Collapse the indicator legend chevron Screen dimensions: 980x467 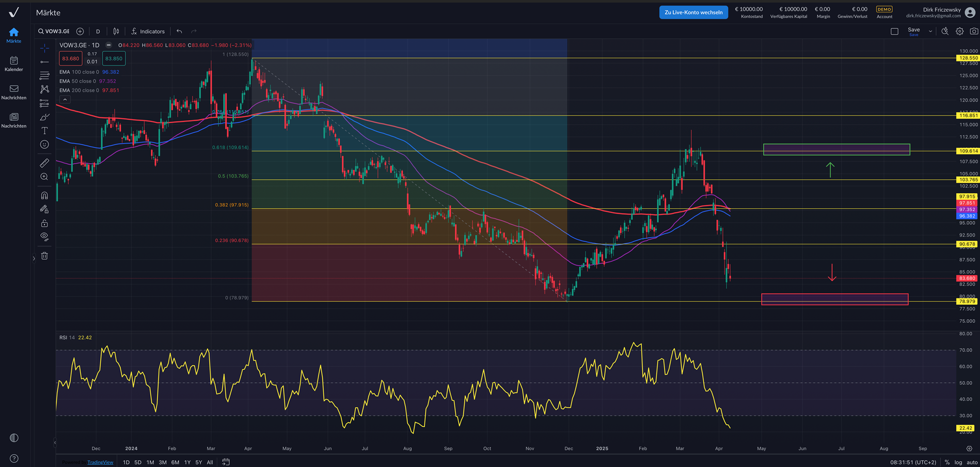(65, 99)
